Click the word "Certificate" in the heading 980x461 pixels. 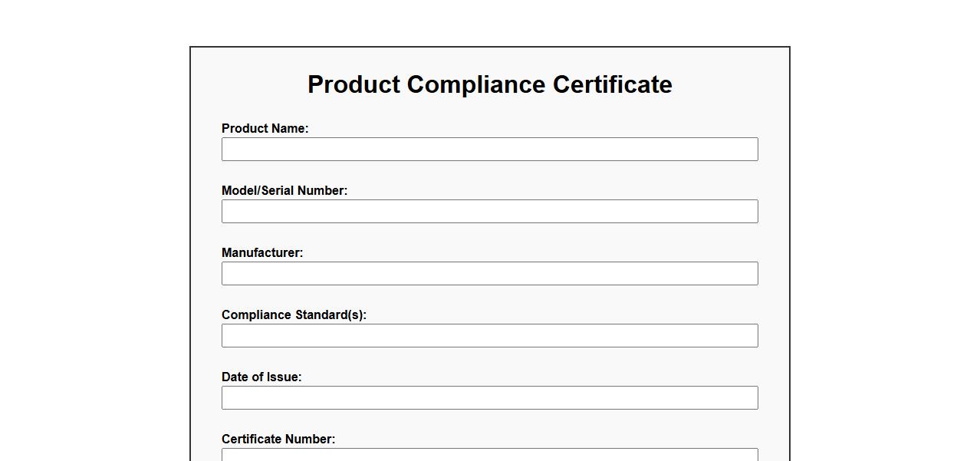coord(612,84)
